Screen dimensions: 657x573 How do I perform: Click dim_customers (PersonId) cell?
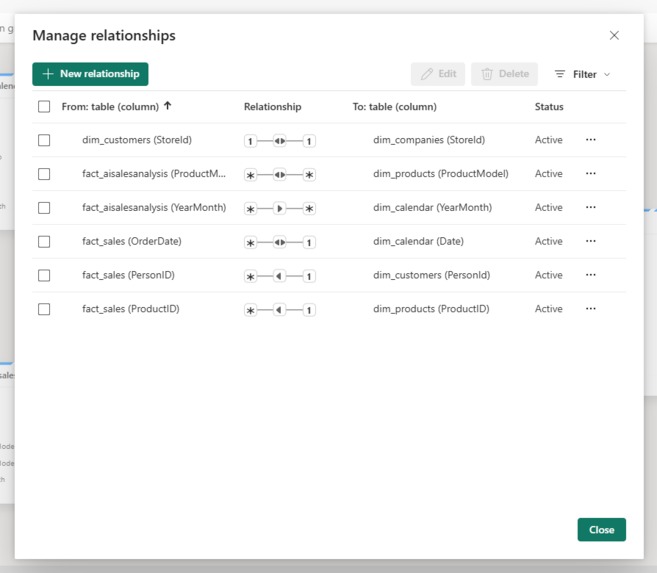[432, 275]
